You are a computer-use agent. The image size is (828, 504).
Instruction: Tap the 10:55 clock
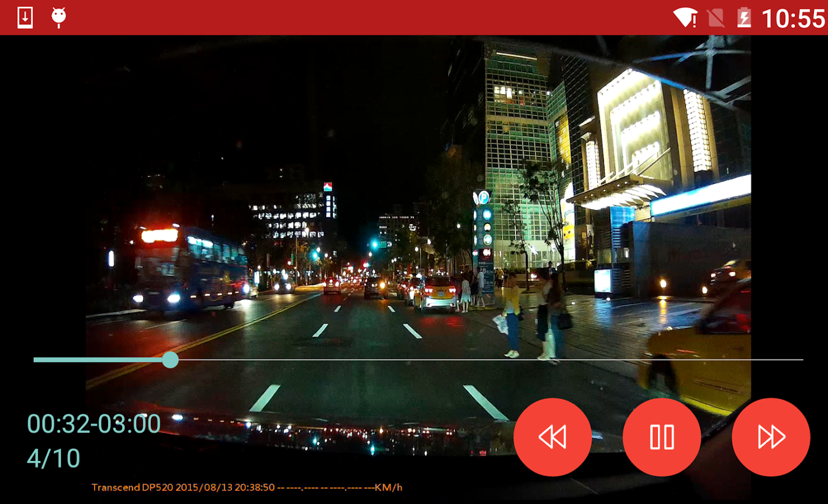click(x=793, y=18)
